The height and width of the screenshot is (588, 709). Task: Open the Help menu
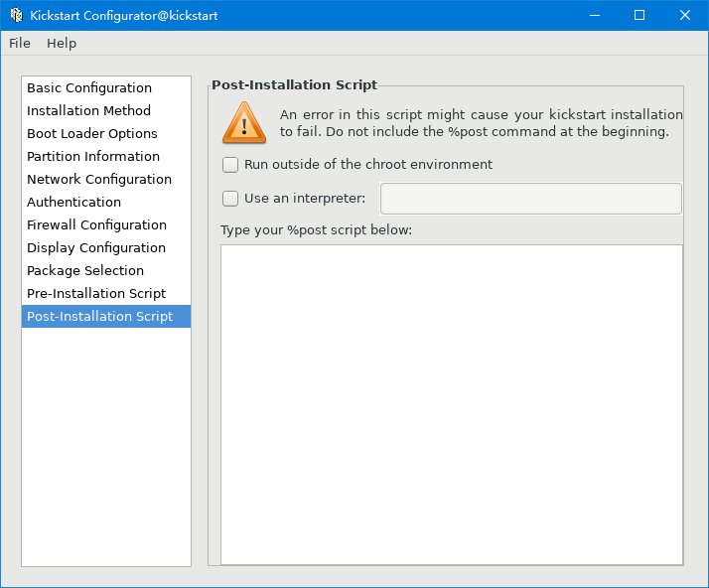62,44
